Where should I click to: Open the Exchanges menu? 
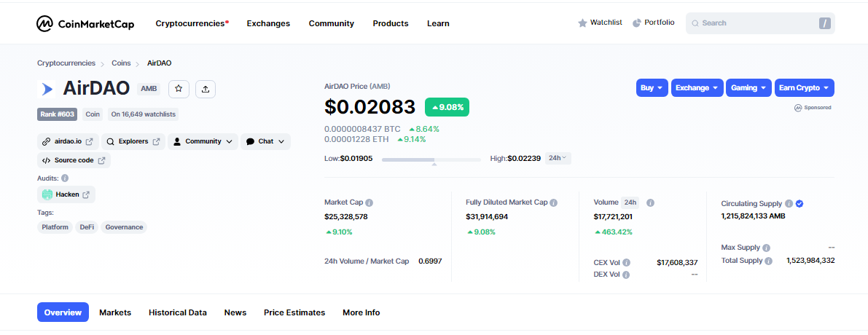[x=268, y=23]
